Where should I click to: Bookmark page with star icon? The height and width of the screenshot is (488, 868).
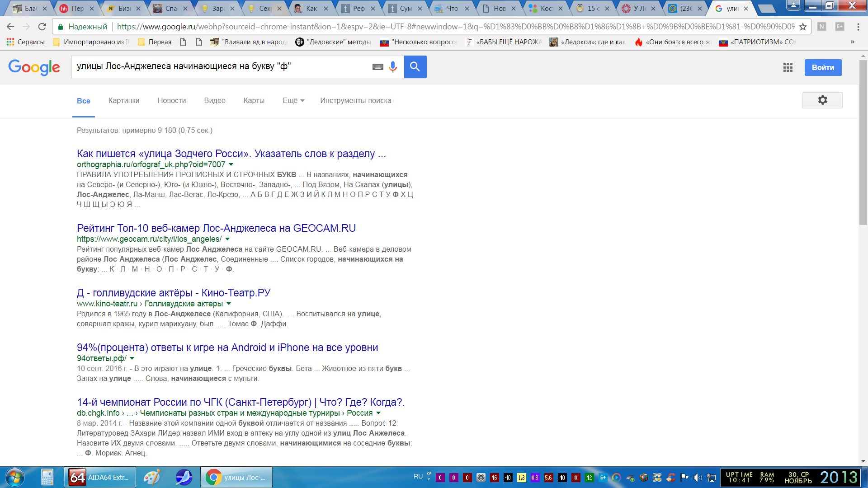point(803,27)
